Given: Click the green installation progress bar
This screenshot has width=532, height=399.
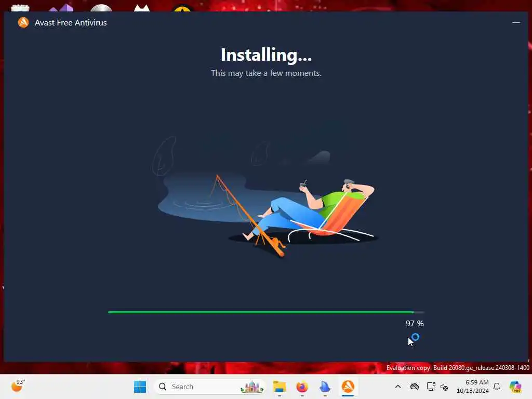Looking at the screenshot, I should pos(266,312).
